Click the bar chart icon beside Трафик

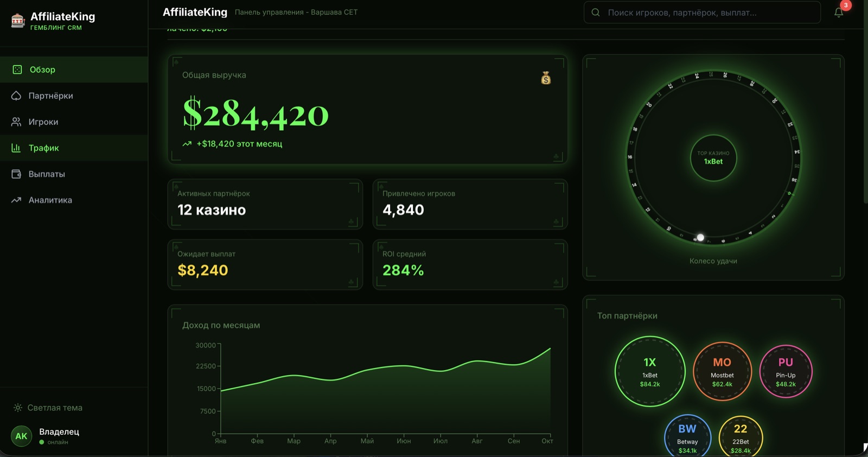click(x=16, y=148)
